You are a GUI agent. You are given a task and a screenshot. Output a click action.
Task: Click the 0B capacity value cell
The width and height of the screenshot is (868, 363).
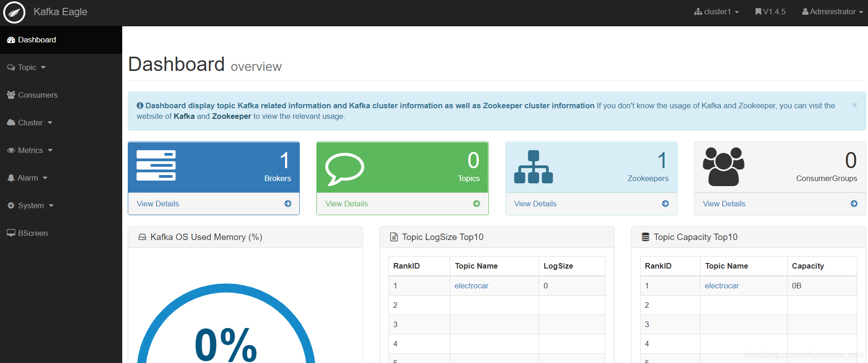click(x=822, y=286)
